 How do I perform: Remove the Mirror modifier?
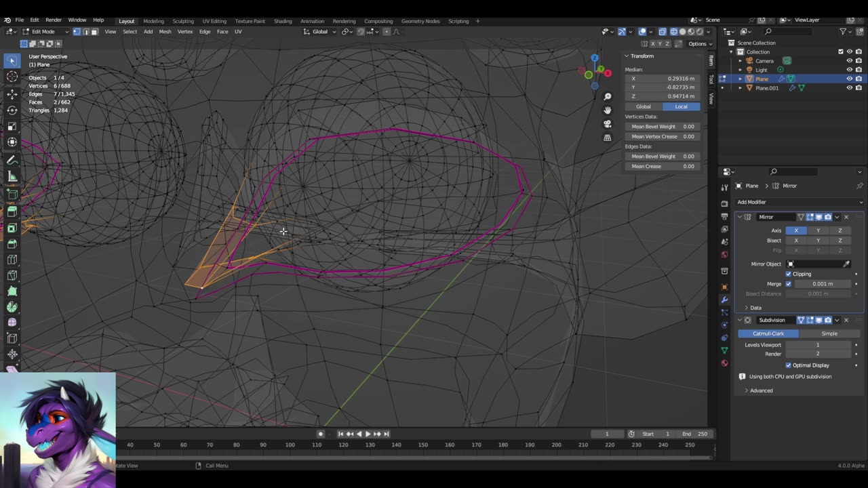point(846,217)
